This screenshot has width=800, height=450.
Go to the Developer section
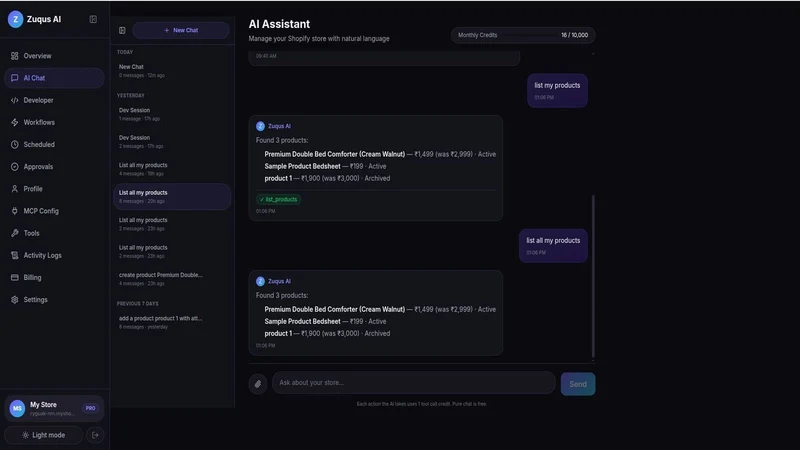click(x=54, y=100)
